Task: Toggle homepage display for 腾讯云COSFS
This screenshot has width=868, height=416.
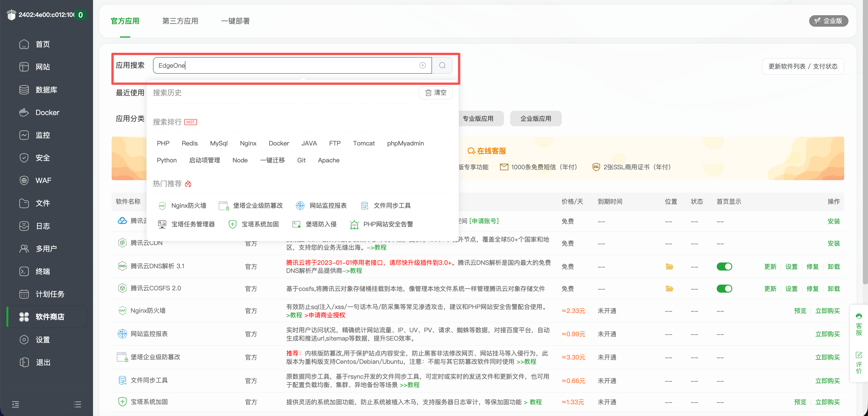Action: pyautogui.click(x=724, y=289)
